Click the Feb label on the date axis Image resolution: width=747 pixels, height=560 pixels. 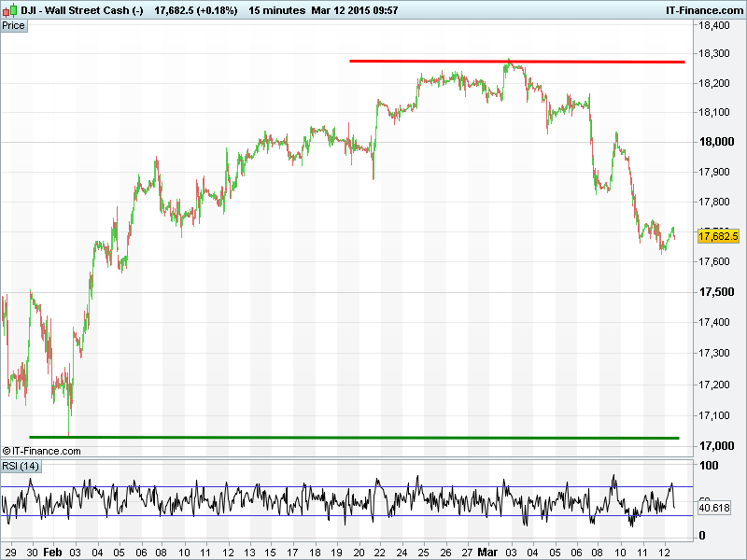pos(53,552)
